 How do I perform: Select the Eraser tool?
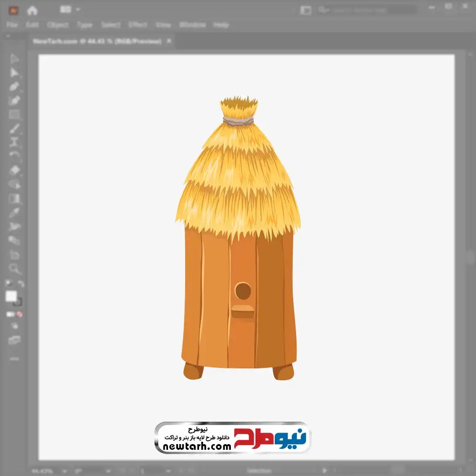tap(14, 170)
